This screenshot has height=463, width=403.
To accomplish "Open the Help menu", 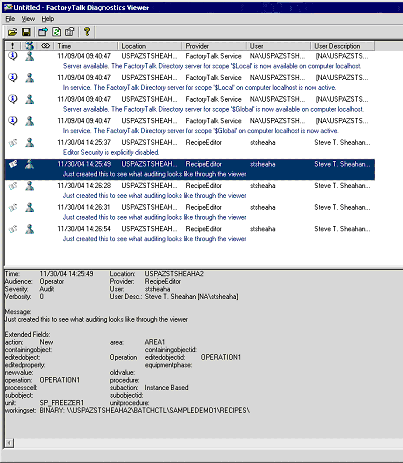I will pyautogui.click(x=48, y=19).
